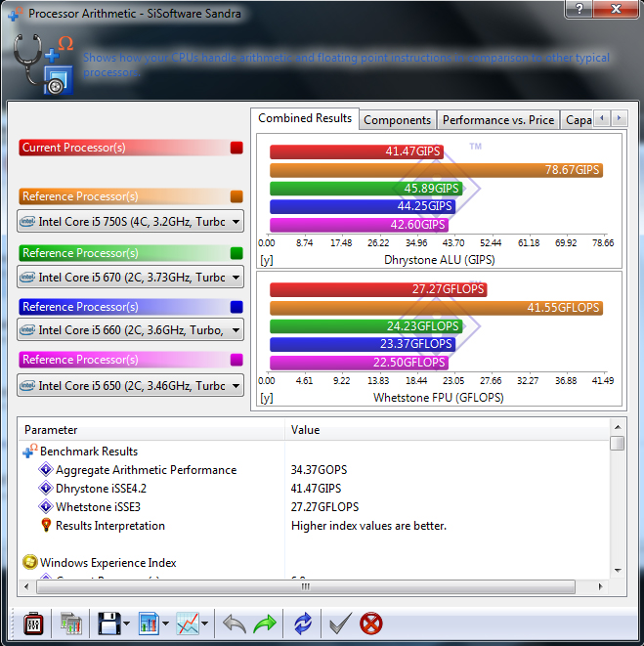
Task: Click the line graph icon
Action: click(188, 624)
